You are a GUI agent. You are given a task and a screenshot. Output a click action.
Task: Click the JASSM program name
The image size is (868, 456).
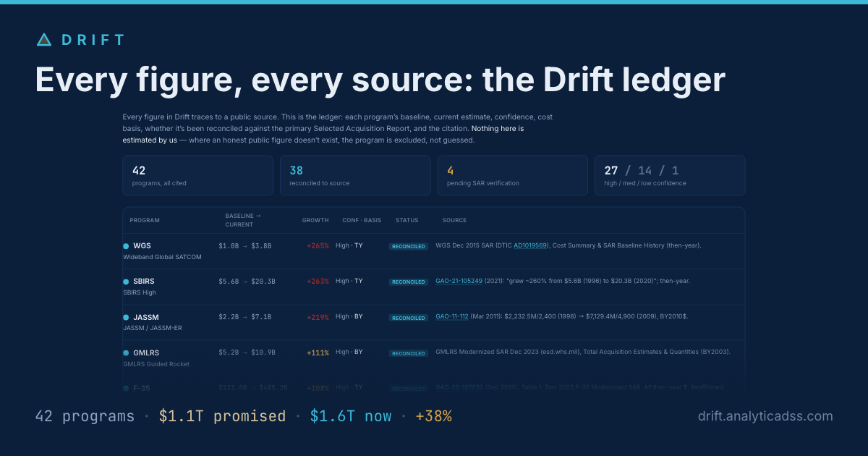145,317
